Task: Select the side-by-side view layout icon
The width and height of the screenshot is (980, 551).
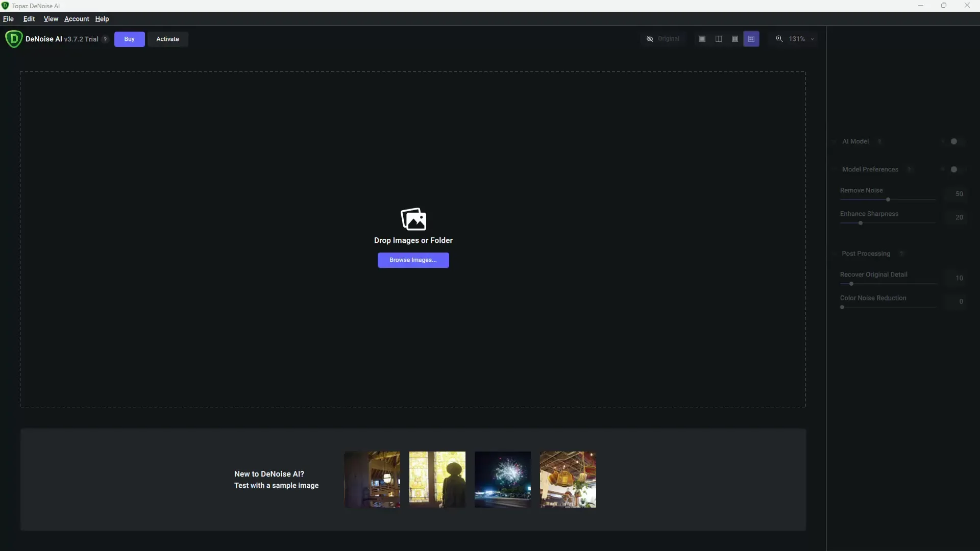Action: click(735, 39)
